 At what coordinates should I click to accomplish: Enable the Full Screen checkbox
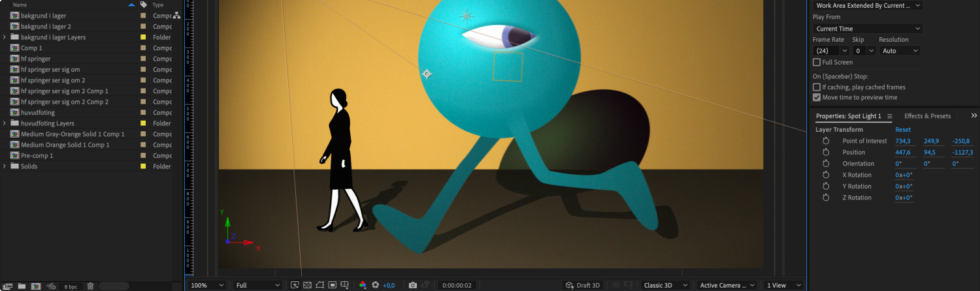coord(817,62)
